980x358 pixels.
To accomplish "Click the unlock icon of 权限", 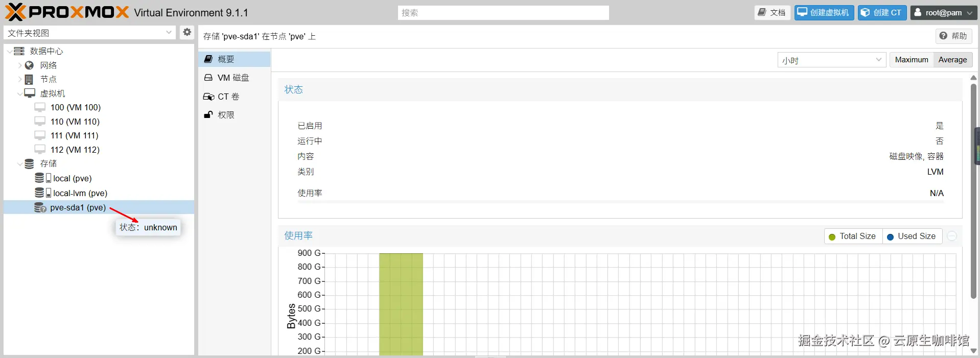I will point(208,115).
